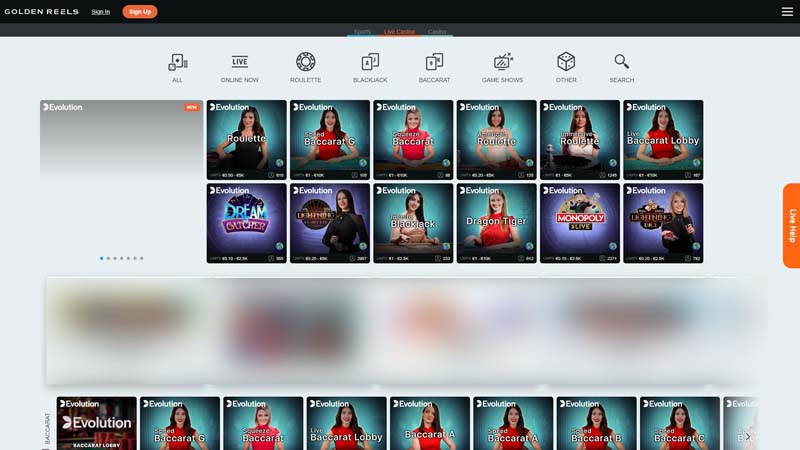Open the hamburger menu in the header
Viewport: 800px width, 450px height.
tap(787, 12)
